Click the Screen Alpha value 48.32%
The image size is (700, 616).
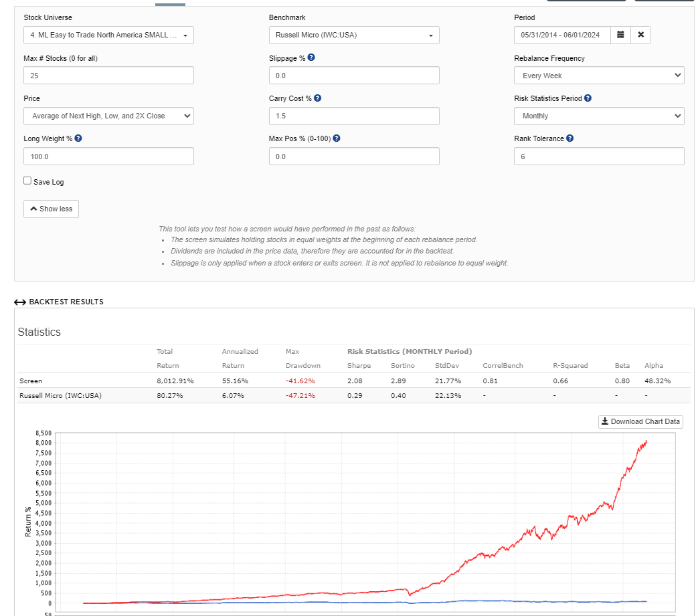pyautogui.click(x=658, y=381)
